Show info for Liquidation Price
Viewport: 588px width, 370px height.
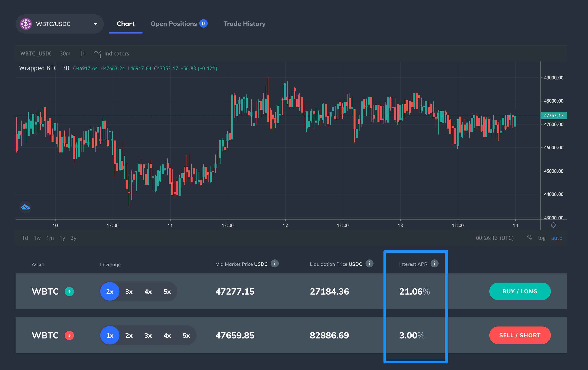tap(369, 264)
